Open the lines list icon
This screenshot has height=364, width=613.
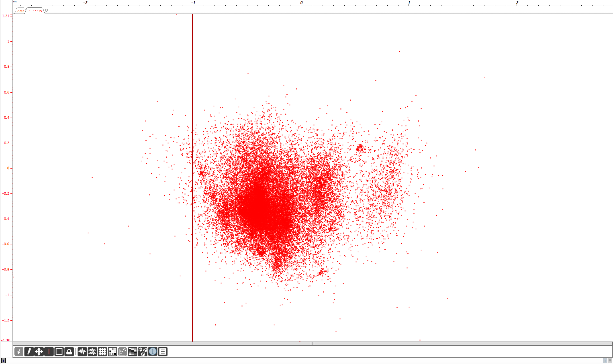163,352
